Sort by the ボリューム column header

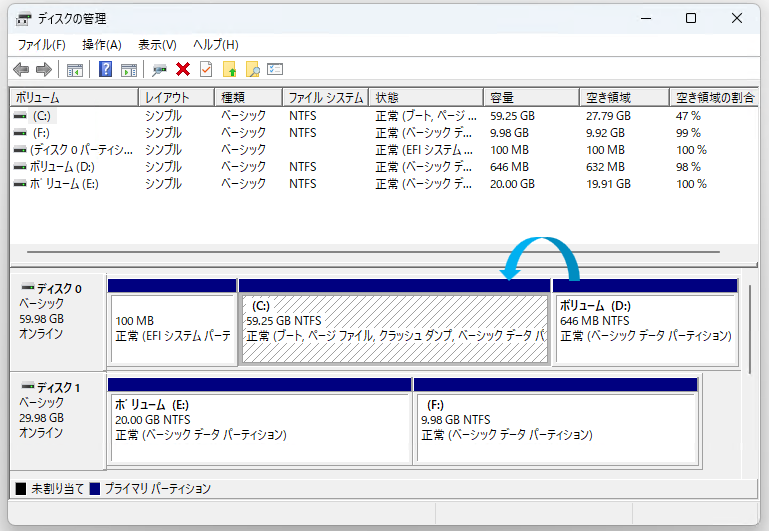point(74,98)
